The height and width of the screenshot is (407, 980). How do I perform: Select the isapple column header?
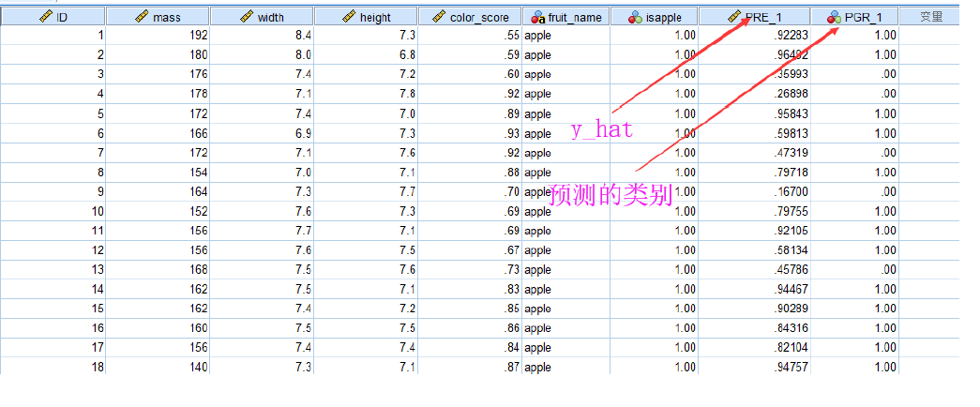pos(655,17)
